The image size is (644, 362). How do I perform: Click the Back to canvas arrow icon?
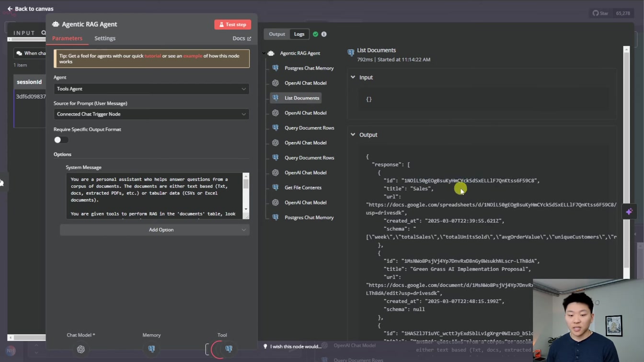click(x=10, y=9)
